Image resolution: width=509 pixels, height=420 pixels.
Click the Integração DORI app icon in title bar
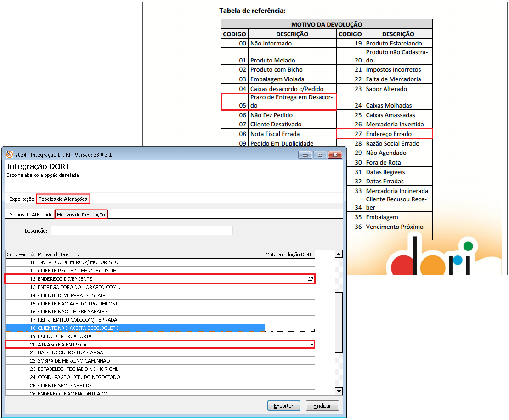9,154
